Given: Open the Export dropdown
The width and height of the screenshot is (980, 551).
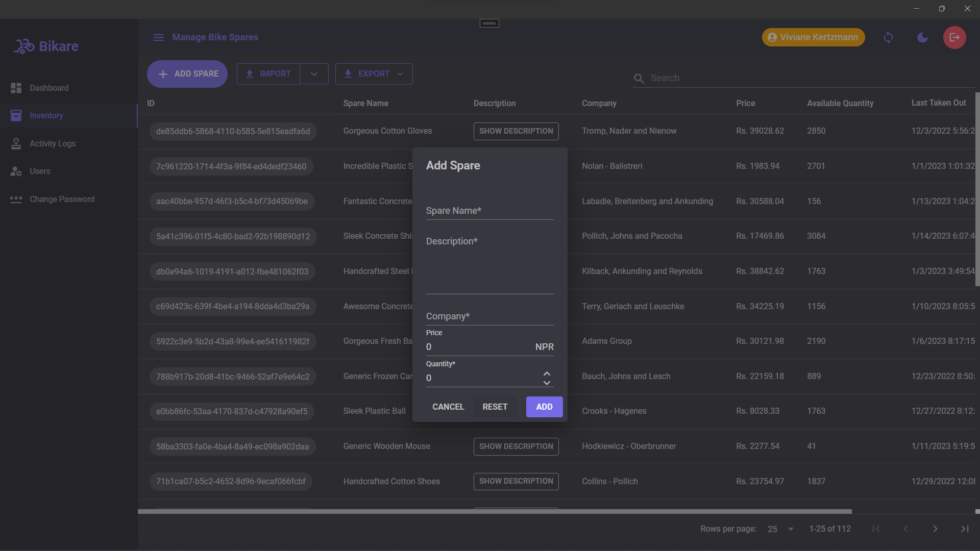Looking at the screenshot, I should [374, 74].
